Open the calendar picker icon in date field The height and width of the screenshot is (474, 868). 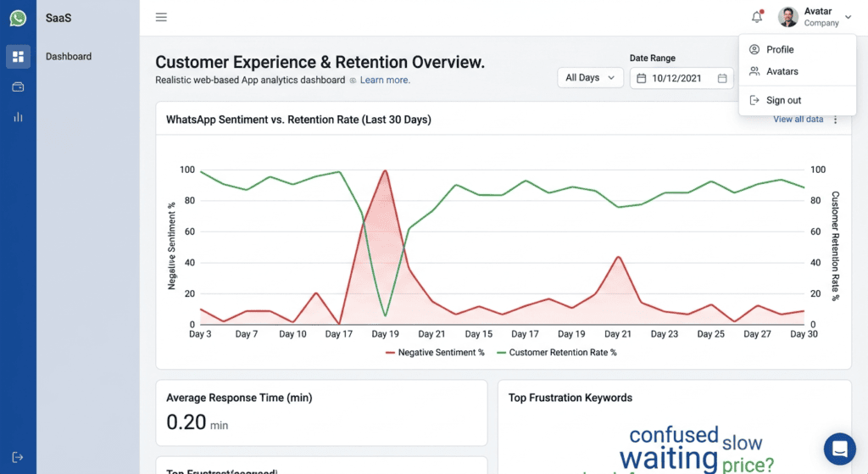[722, 79]
